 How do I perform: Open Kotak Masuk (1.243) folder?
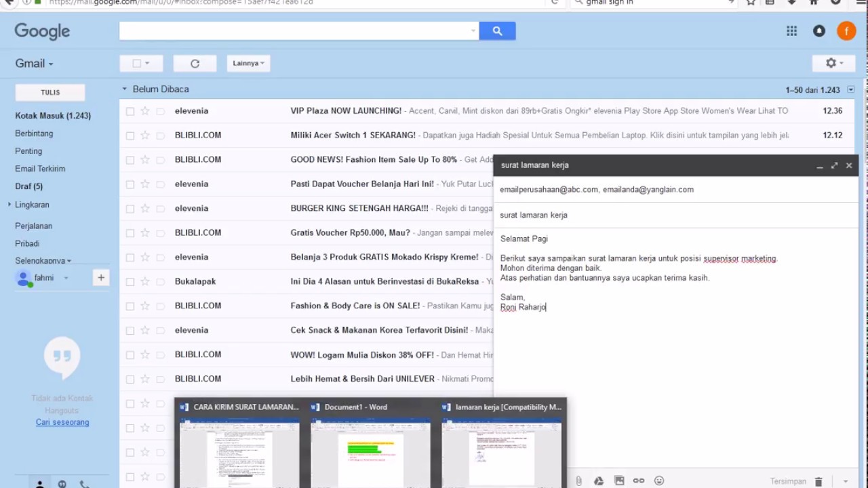click(x=53, y=116)
